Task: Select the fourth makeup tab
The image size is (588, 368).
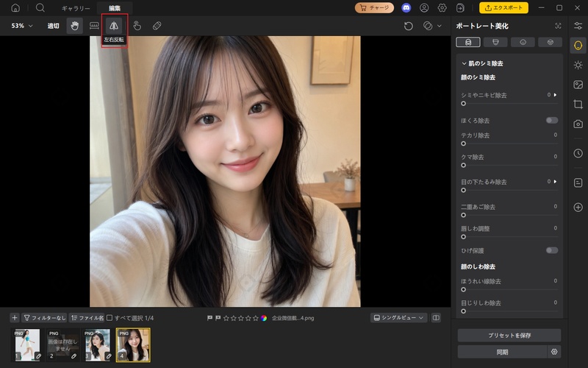Action: (x=550, y=42)
